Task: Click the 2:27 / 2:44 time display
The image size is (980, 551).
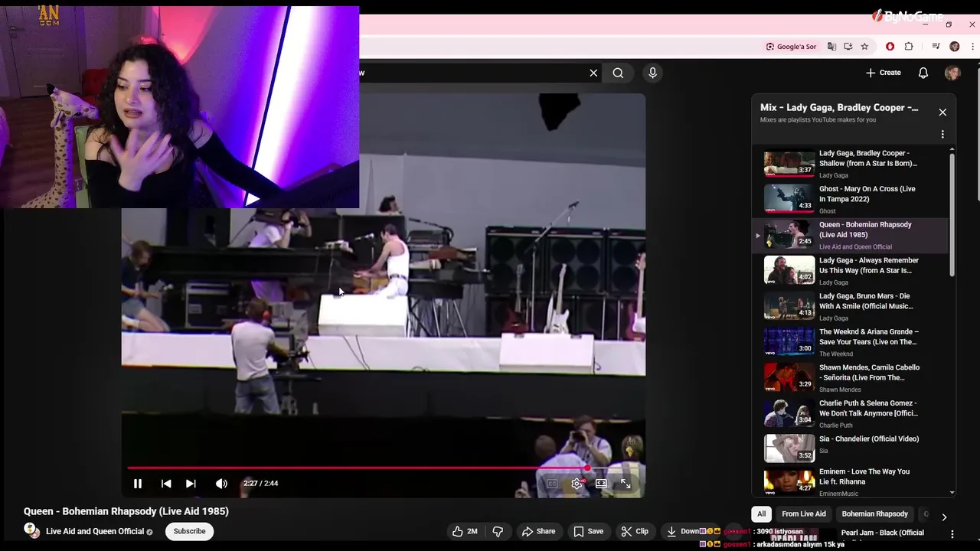Action: (x=260, y=484)
